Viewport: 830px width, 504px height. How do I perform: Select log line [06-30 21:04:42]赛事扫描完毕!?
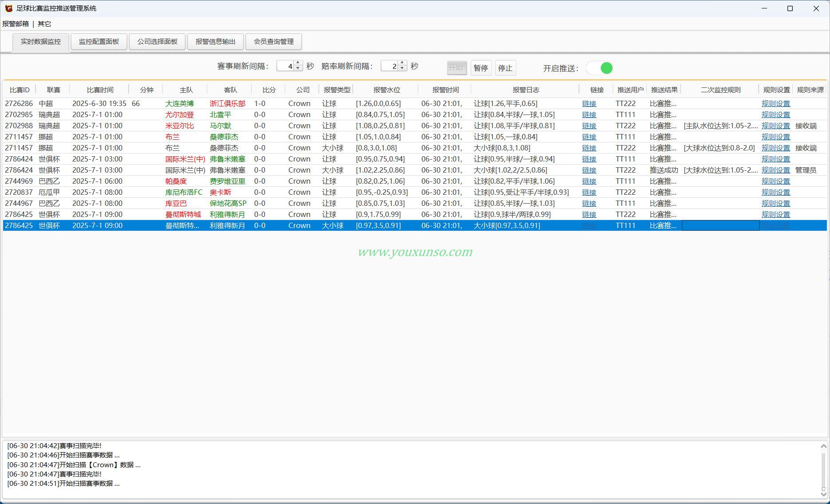(x=54, y=445)
